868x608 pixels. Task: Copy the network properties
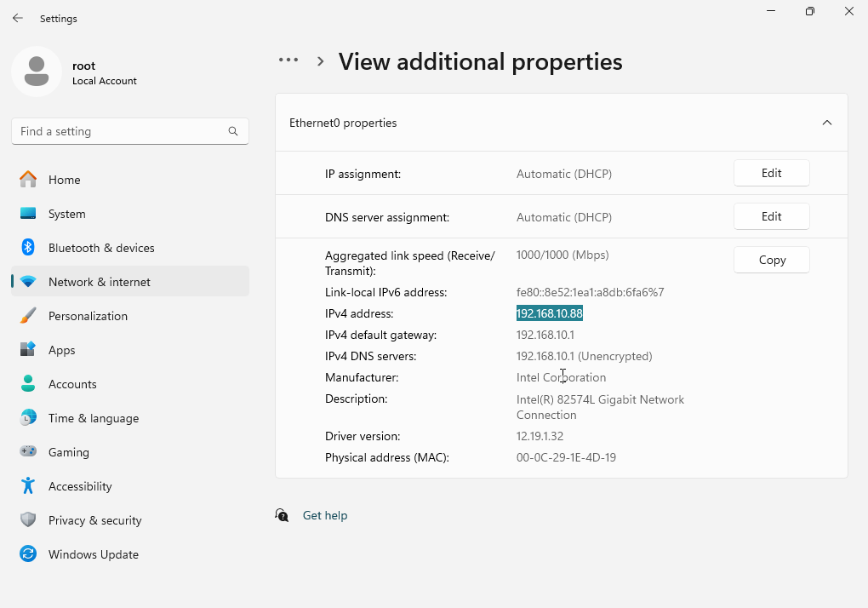point(771,260)
